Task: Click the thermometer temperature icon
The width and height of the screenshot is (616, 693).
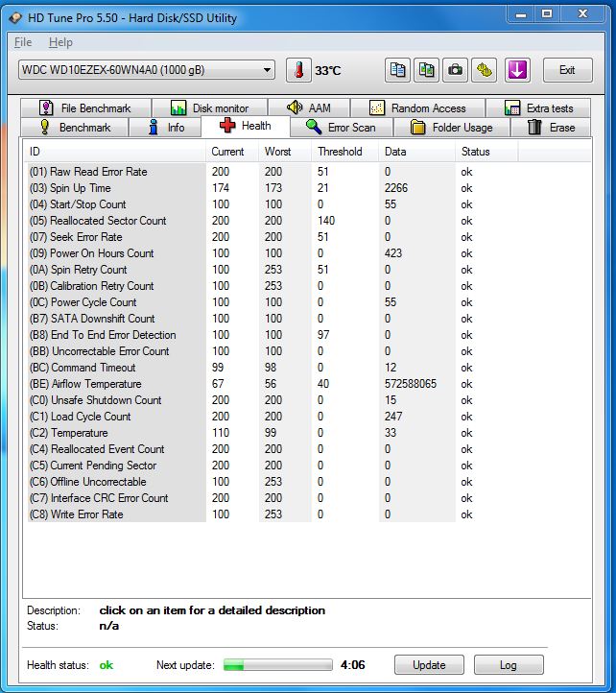Action: pos(298,70)
